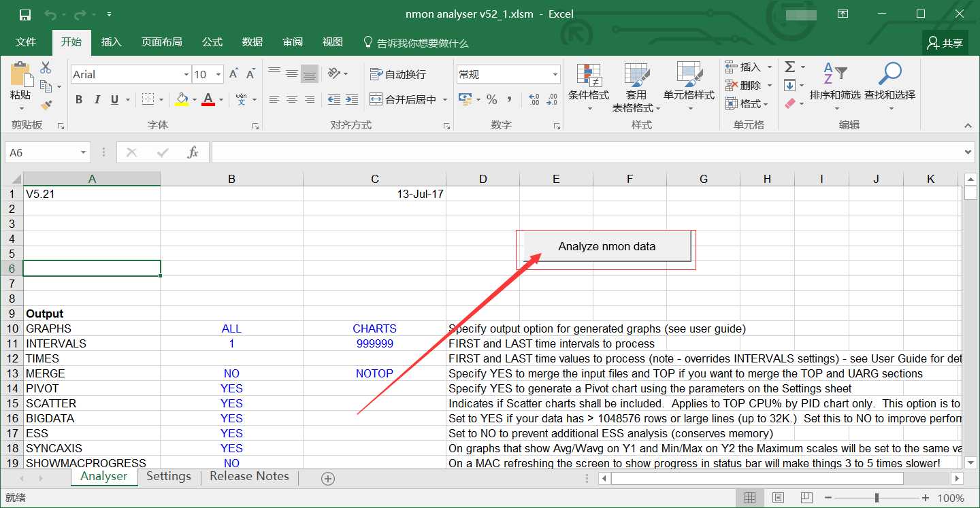Toggle bottom vertical alignment
The height and width of the screenshot is (508, 980).
tap(310, 74)
